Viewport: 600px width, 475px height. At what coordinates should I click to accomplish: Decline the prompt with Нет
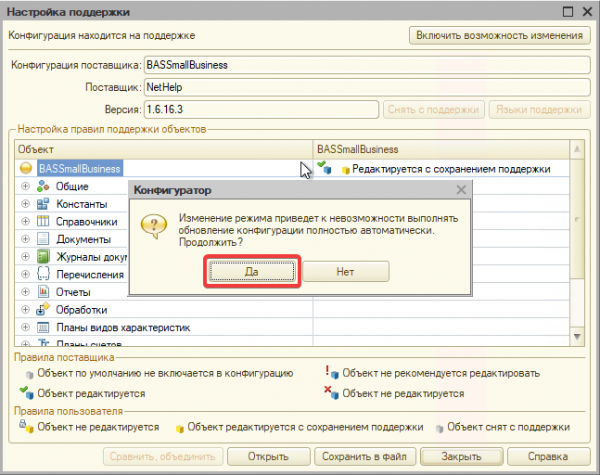[x=345, y=271]
